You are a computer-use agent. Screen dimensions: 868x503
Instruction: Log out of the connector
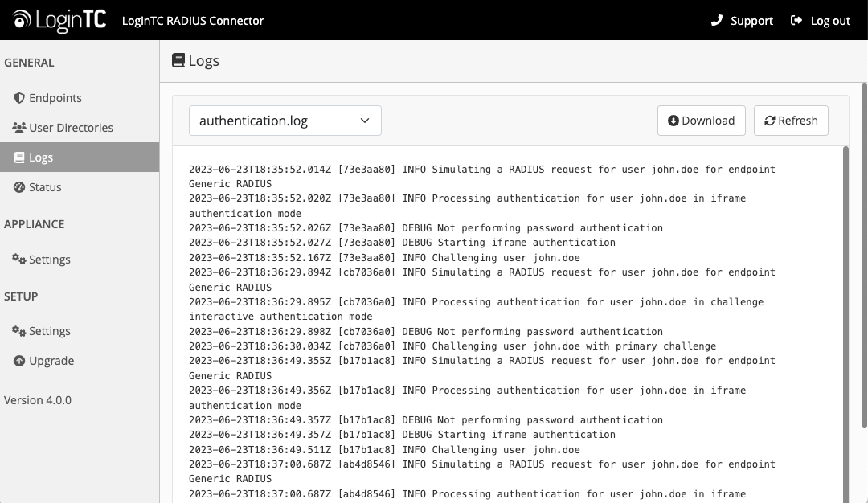[x=821, y=20]
